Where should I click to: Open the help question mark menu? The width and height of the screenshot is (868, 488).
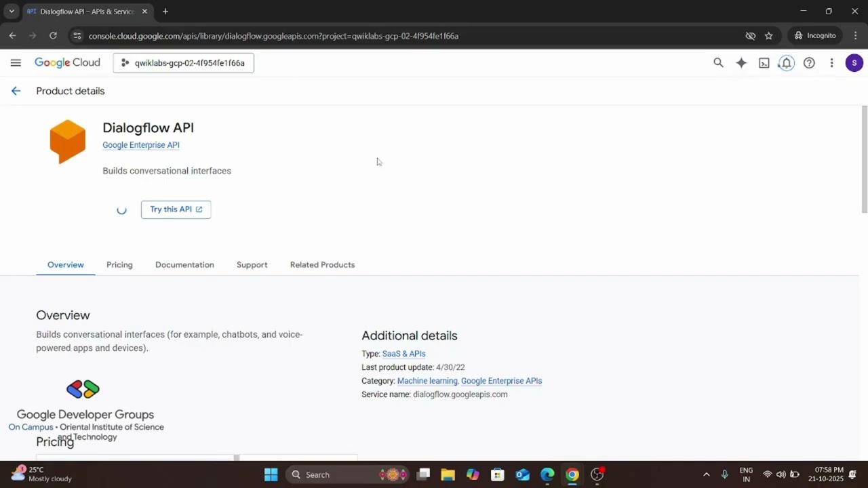click(x=809, y=63)
